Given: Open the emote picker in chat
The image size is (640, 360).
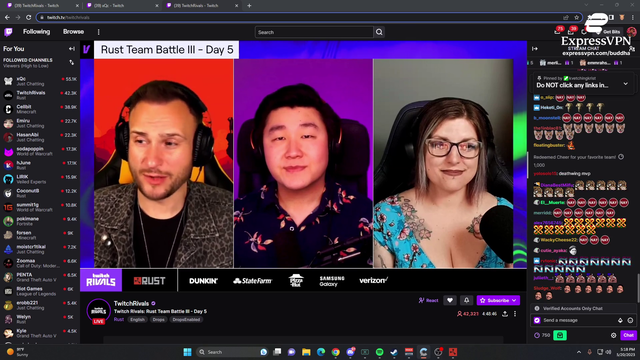Looking at the screenshot, I should 630,320.
